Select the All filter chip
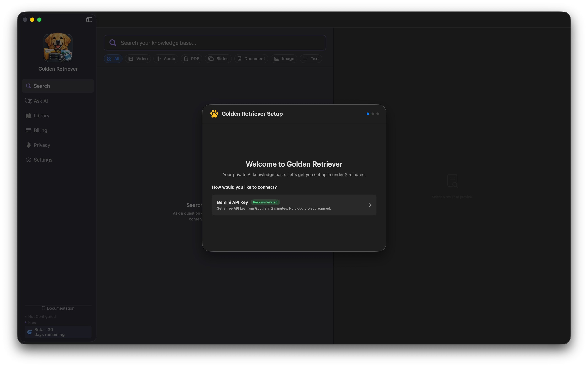The width and height of the screenshot is (588, 367). pyautogui.click(x=113, y=59)
